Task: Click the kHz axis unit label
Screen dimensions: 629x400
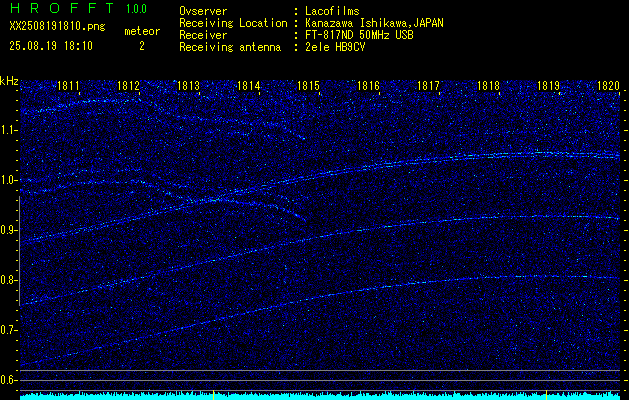Action: 9,81
